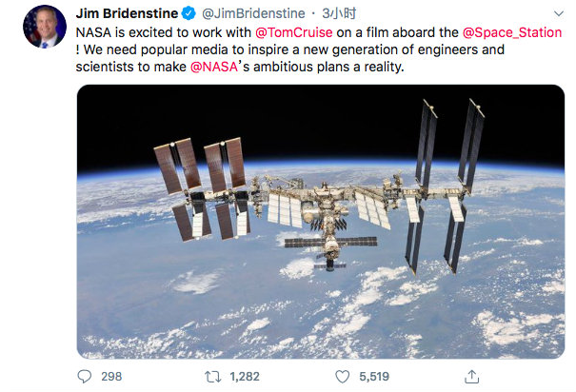Click the 5,519 like count
The height and width of the screenshot is (392, 576).
374,377
